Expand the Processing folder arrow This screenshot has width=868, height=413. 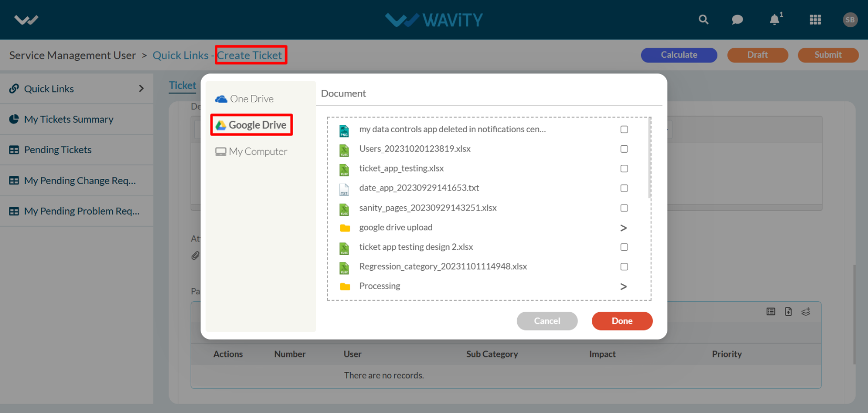click(624, 287)
